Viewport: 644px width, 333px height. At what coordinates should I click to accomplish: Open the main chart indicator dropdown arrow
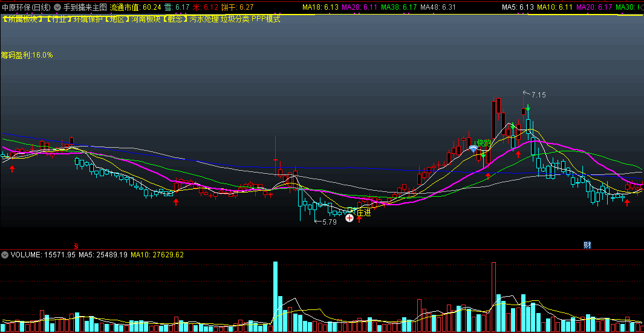pos(57,7)
